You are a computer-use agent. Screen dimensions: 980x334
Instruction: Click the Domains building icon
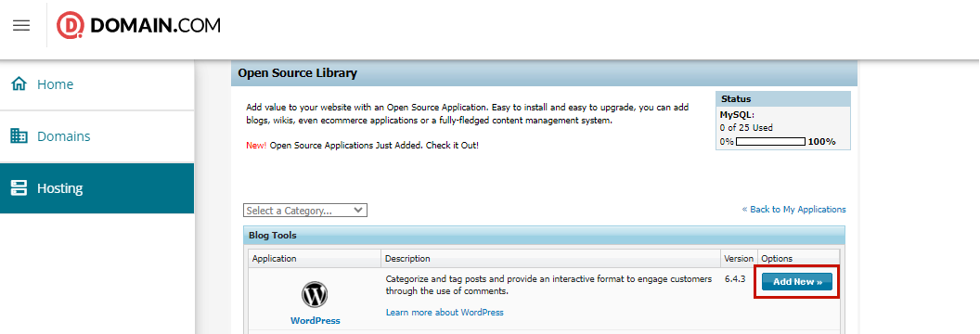[x=19, y=136]
